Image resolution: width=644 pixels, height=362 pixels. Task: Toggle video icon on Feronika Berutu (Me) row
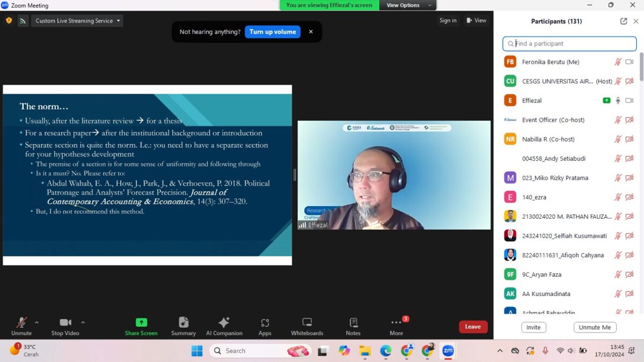point(630,62)
